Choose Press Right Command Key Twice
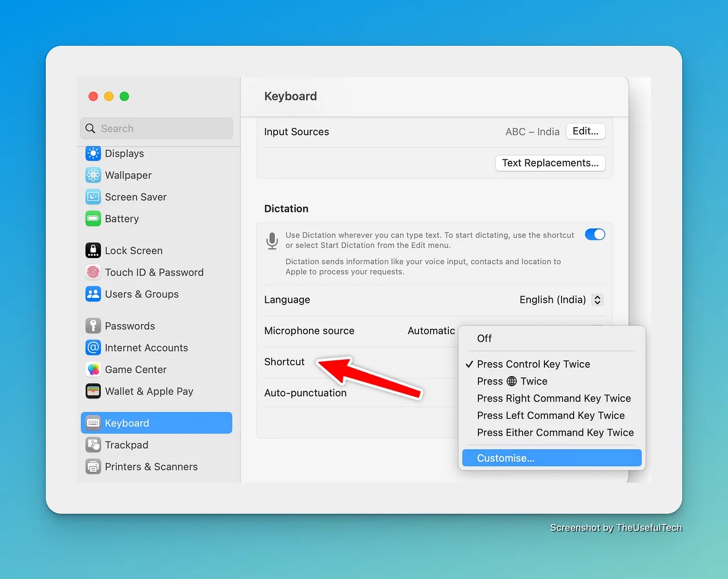728x579 pixels. (x=552, y=398)
